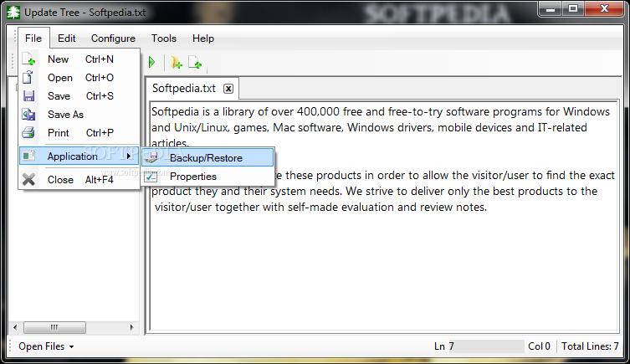
Task: Open the Configure menu
Action: 113,38
